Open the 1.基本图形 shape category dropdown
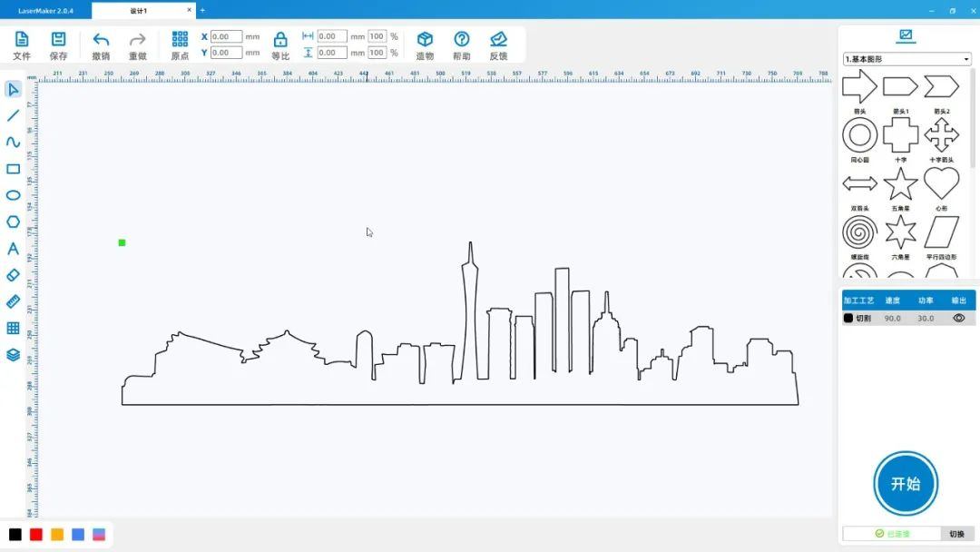The width and height of the screenshot is (980, 552). [906, 59]
